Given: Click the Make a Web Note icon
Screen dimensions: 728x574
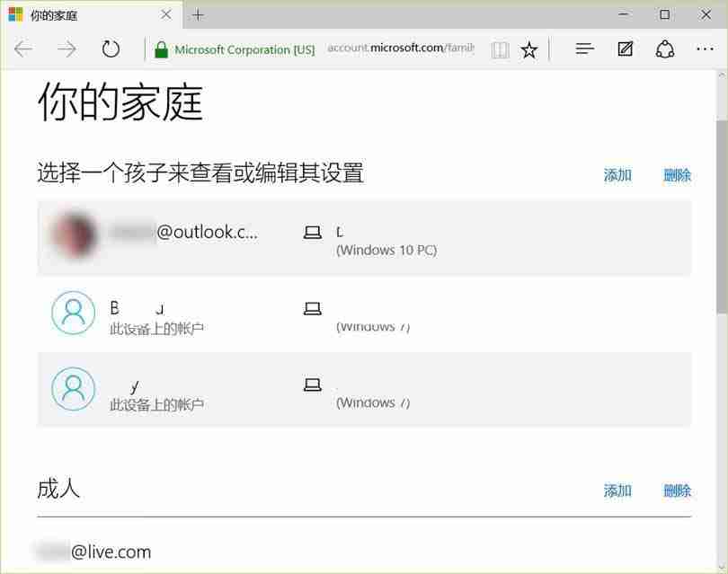Looking at the screenshot, I should (x=625, y=49).
